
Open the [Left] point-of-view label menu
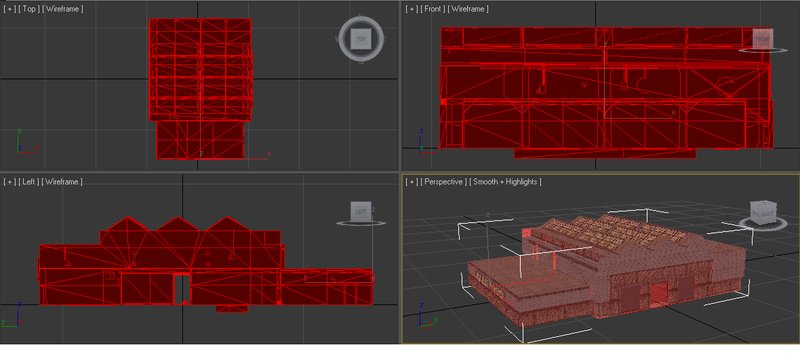point(28,182)
